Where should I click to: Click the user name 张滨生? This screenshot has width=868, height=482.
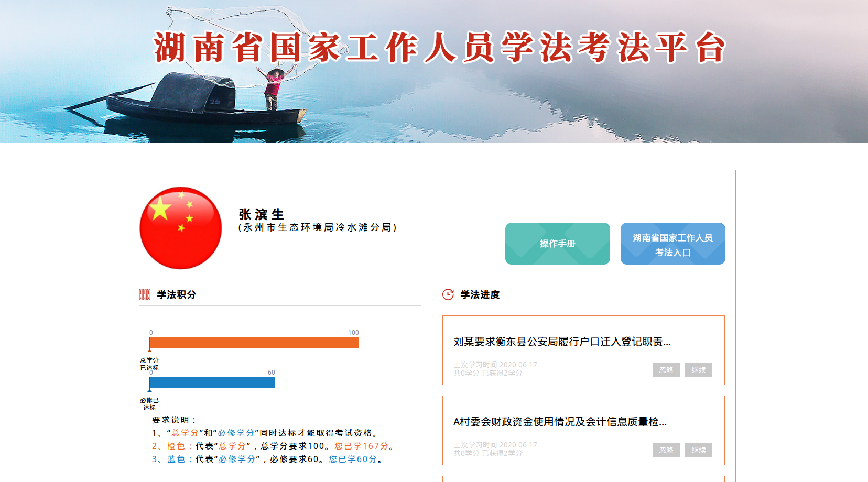pyautogui.click(x=262, y=214)
